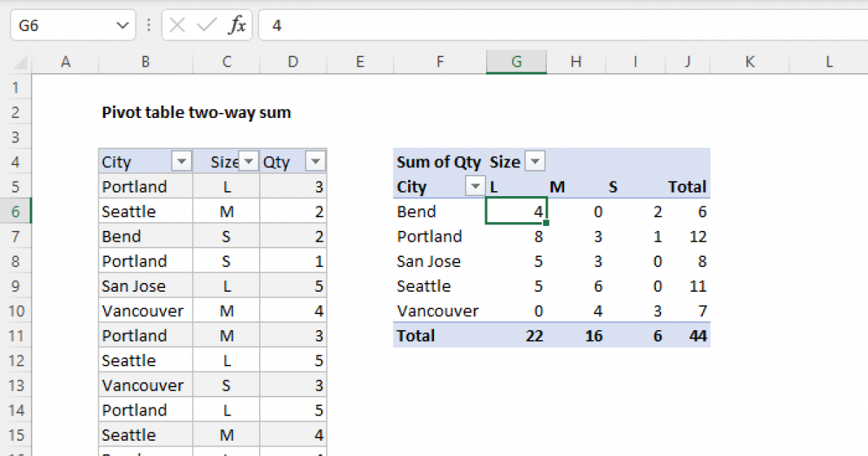The width and height of the screenshot is (868, 456).
Task: Select column H header
Action: (576, 63)
